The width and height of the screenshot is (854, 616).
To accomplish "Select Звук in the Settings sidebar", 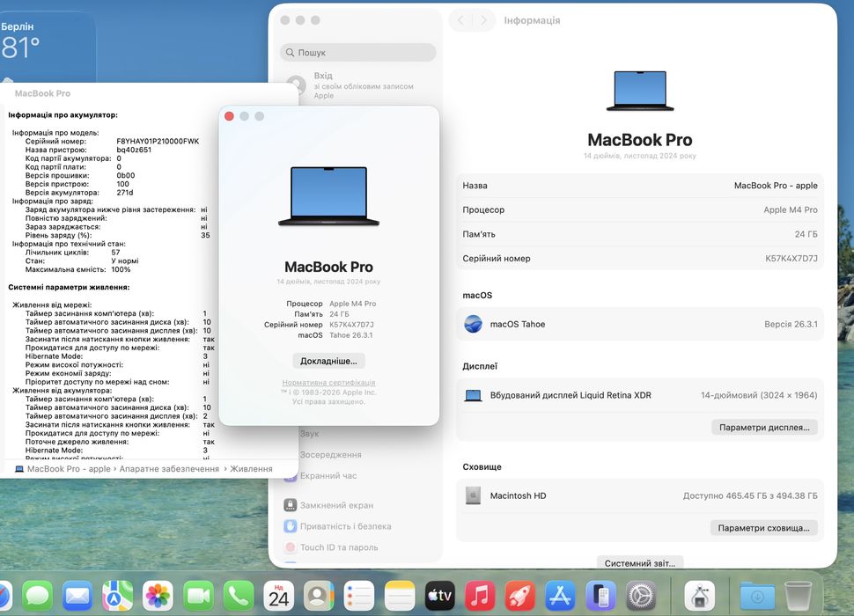I will [309, 434].
